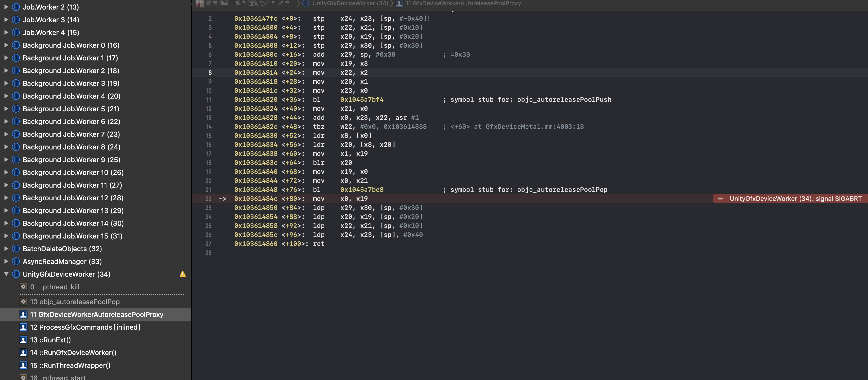Open UnityGfxDeviceWorker (34) breadcrumb in jump bar
This screenshot has height=380, width=868.
[x=350, y=3]
